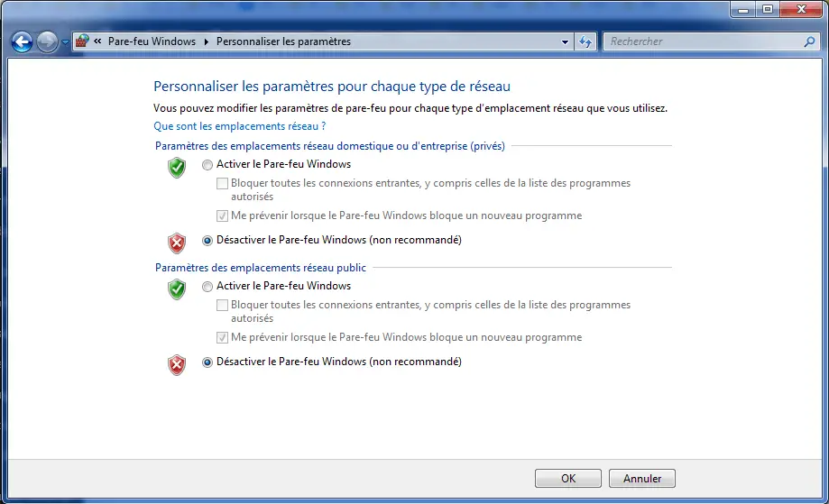Click Personnaliser les paramètres breadcrumb
The height and width of the screenshot is (504, 829).
point(283,41)
